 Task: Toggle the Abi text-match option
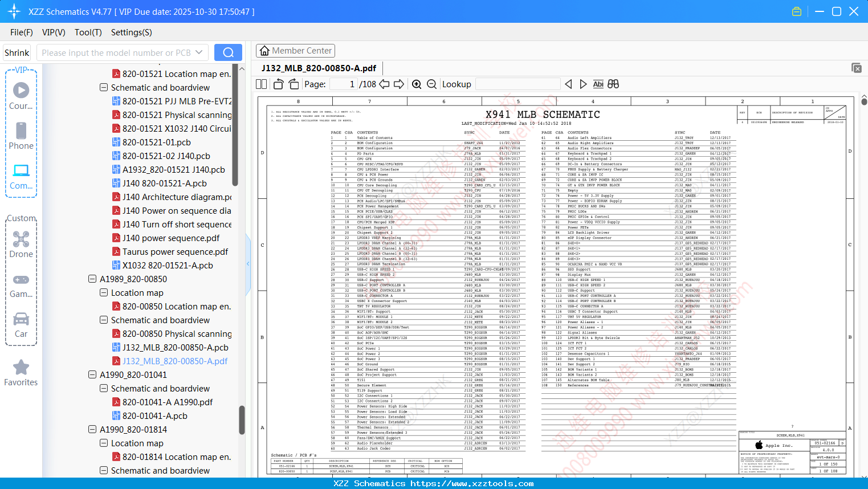[x=598, y=84]
